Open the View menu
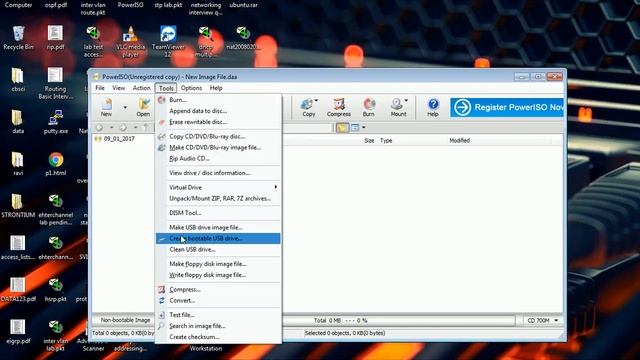Image resolution: width=640 pixels, height=360 pixels. (x=119, y=88)
